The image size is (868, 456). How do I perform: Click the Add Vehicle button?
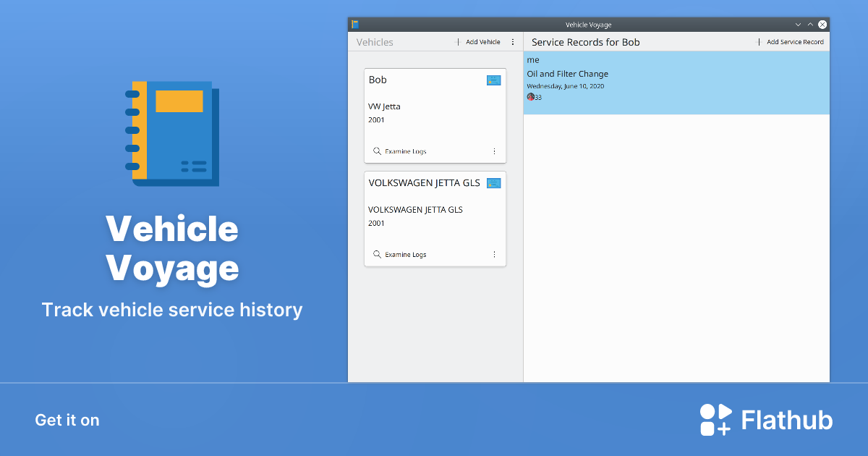(x=478, y=42)
